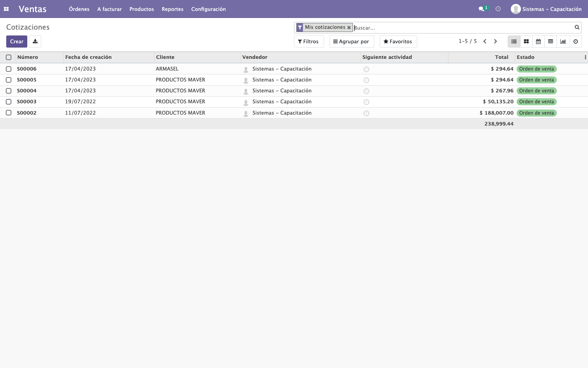Click the Crear button
The height and width of the screenshot is (368, 588).
(x=17, y=41)
